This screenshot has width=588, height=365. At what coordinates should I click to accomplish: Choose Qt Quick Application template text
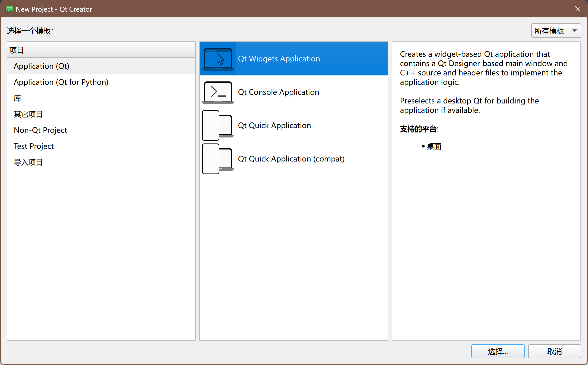pyautogui.click(x=274, y=125)
